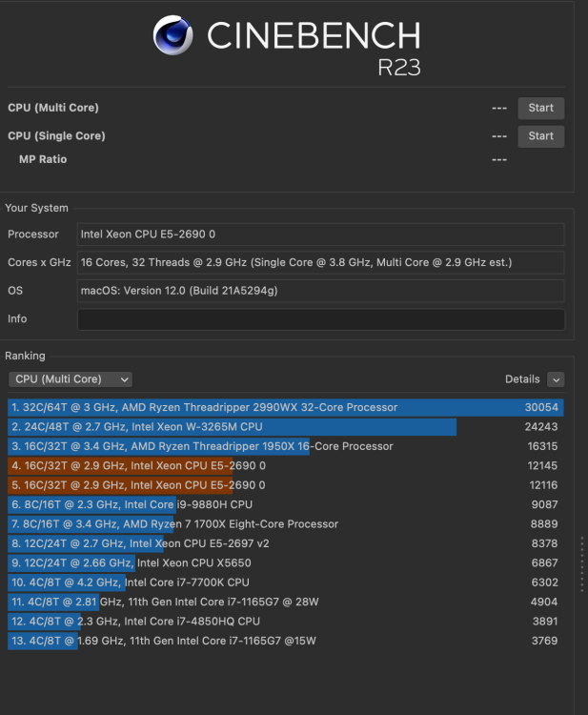Click the CPU (Single Core) label
This screenshot has height=715, width=588.
56,136
